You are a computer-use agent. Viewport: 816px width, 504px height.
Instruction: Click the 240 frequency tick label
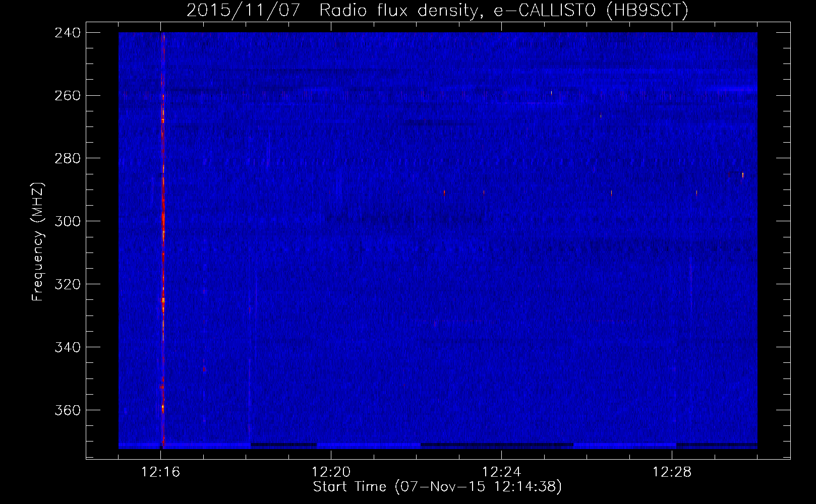click(x=67, y=33)
